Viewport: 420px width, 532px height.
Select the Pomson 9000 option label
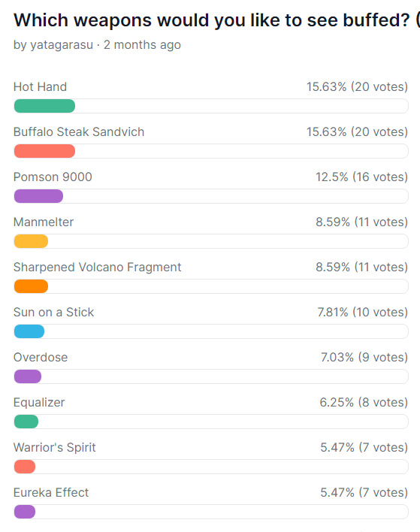(x=53, y=177)
